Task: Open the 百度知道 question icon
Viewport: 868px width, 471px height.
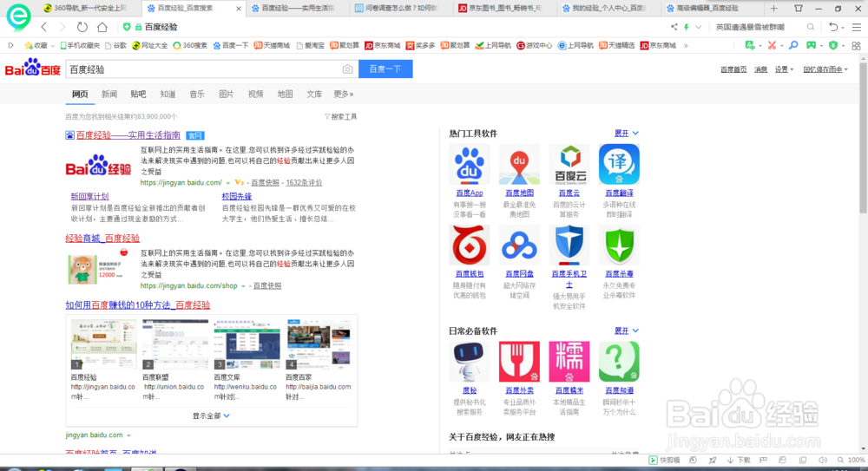Action: pos(619,362)
